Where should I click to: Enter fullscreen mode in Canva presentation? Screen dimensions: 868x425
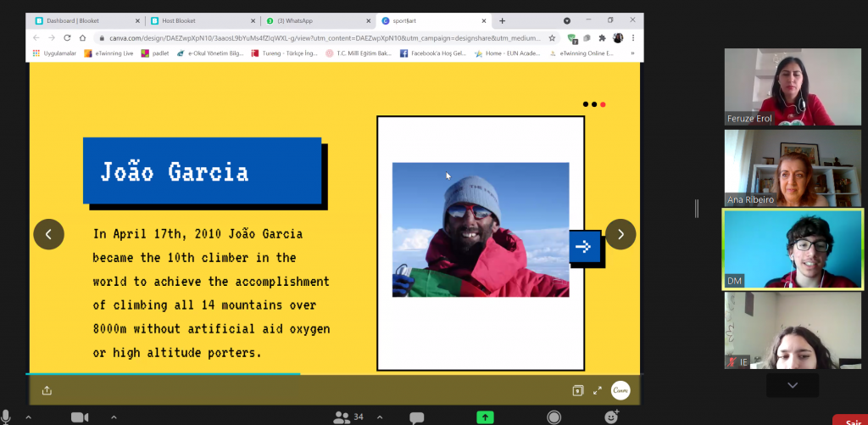coord(598,390)
